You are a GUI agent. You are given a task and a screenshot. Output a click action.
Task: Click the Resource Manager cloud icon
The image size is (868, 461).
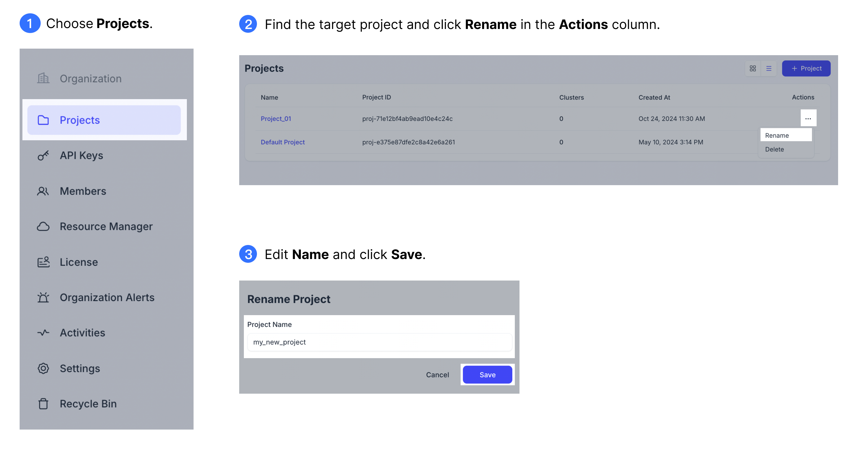43,226
